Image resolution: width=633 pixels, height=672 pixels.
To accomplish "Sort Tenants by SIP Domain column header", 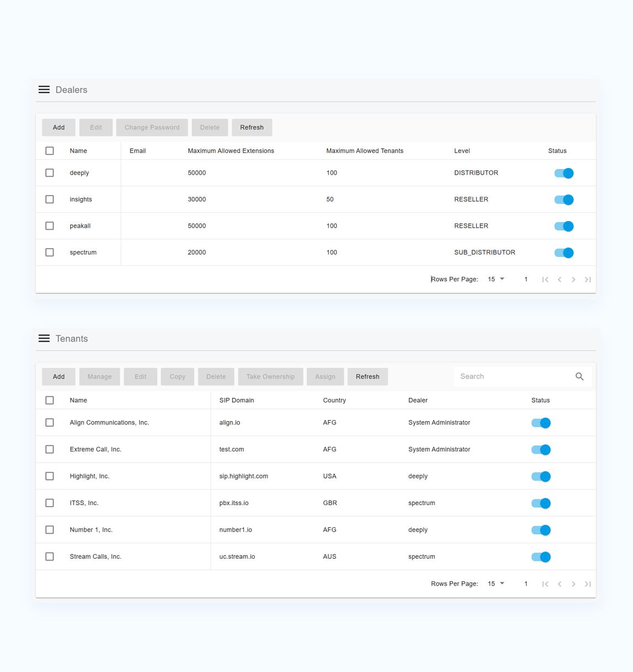I will (x=236, y=400).
